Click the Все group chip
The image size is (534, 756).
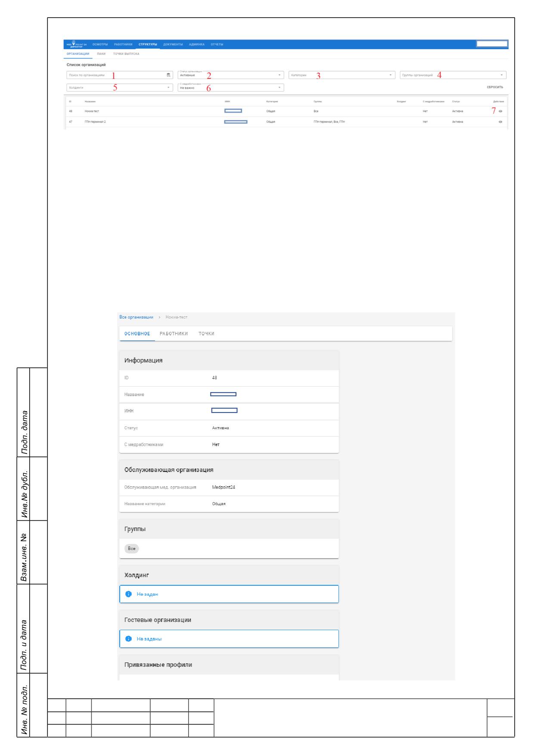132,549
